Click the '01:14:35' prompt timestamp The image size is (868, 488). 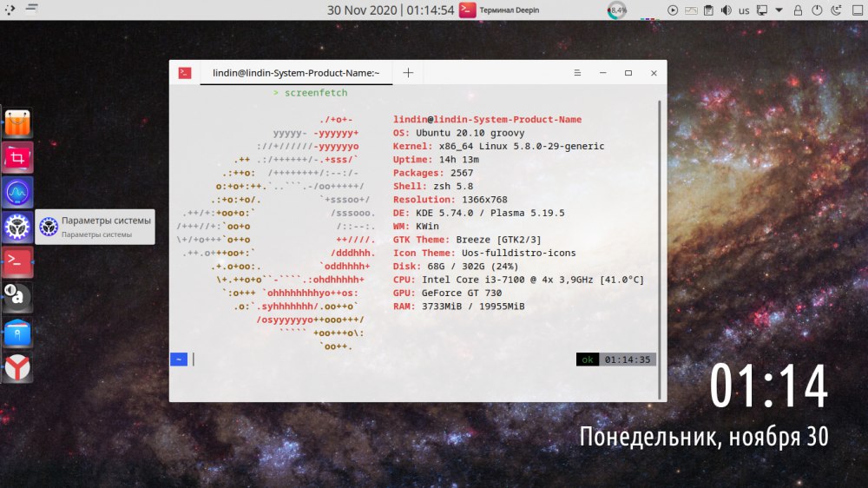click(628, 359)
